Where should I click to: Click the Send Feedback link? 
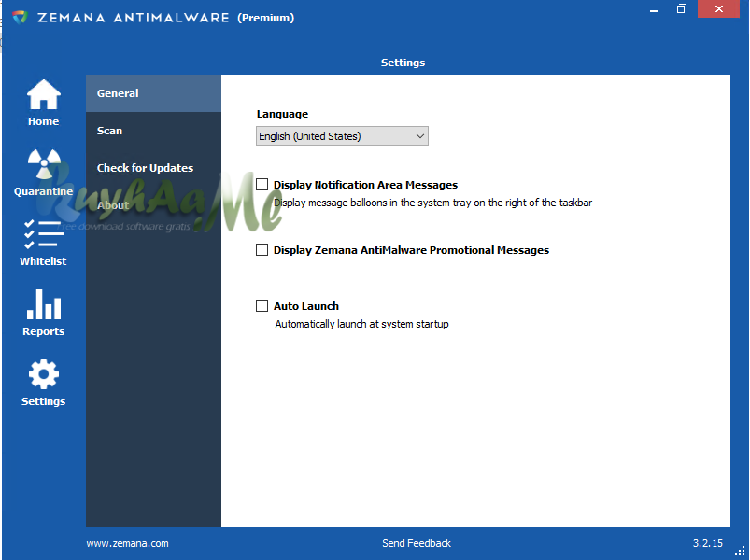pos(417,543)
